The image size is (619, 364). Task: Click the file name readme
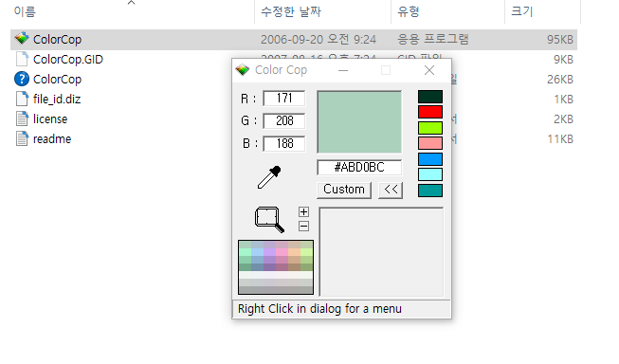pos(52,138)
